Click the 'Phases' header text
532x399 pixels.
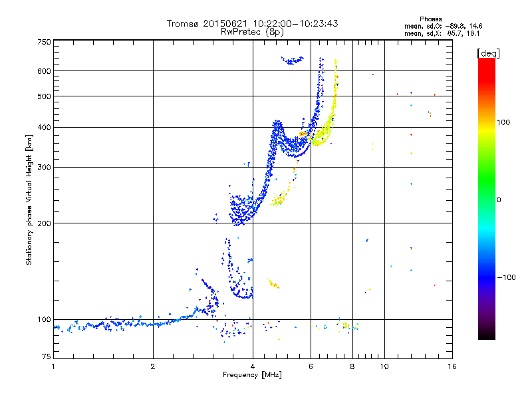430,19
